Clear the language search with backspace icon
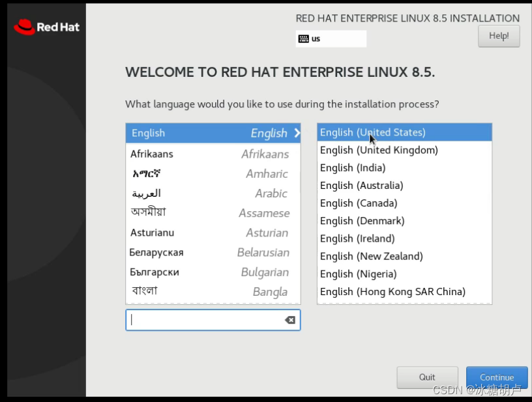This screenshot has width=532, height=402. 289,319
